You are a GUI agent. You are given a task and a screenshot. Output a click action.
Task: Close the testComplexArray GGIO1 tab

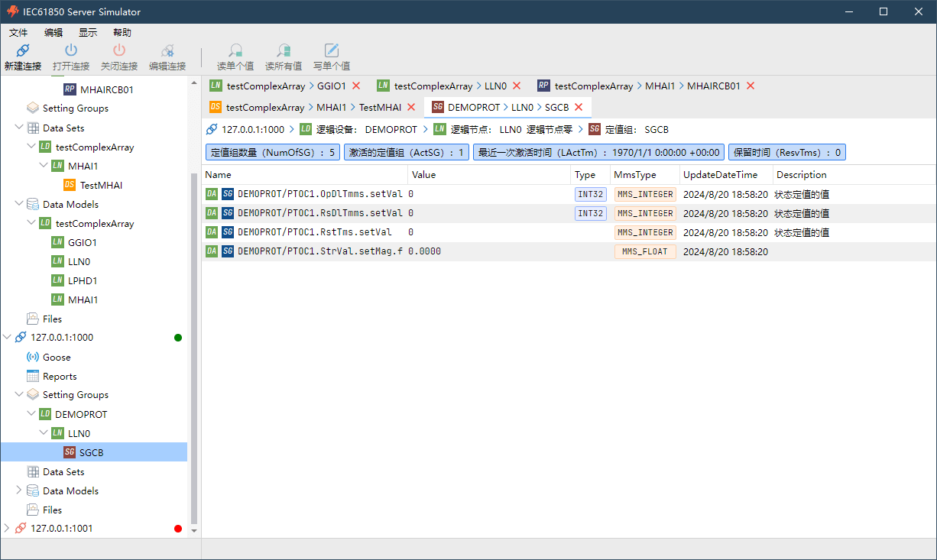point(356,86)
